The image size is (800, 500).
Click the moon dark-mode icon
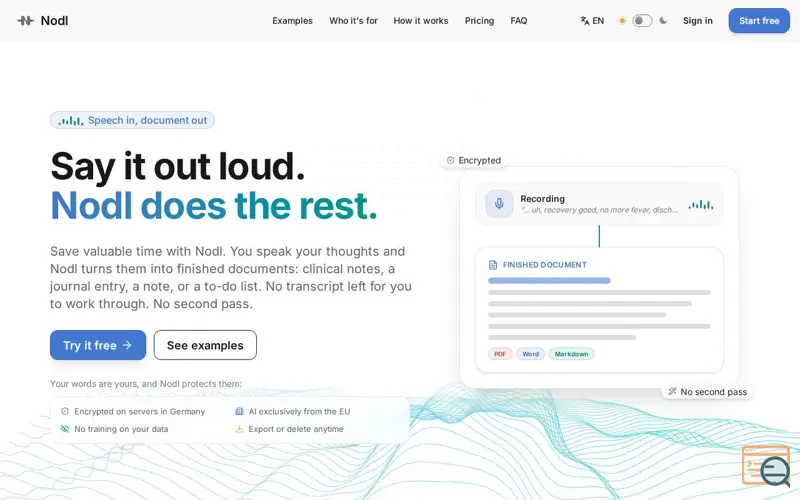(663, 21)
